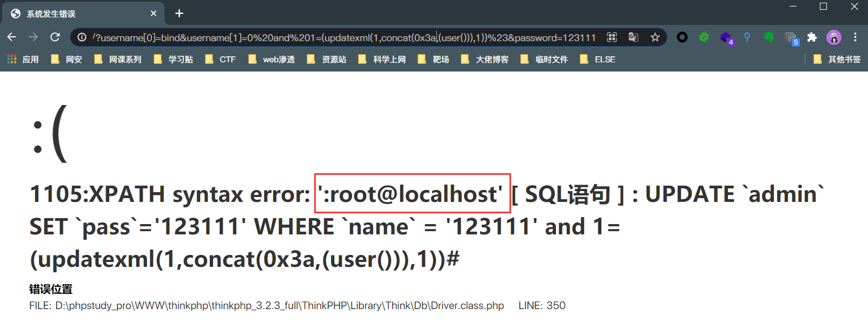Viewport: 868px width, 321px height.
Task: Open the 临时文件 bookmark folder
Action: point(544,59)
